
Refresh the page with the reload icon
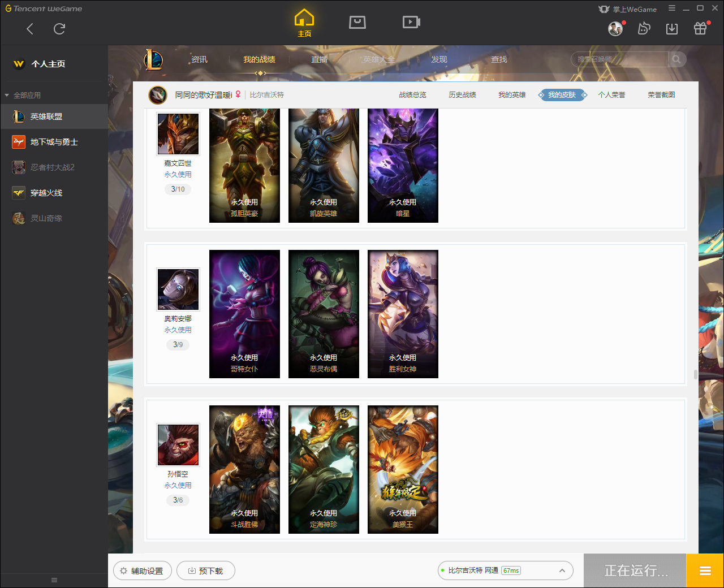pyautogui.click(x=59, y=29)
